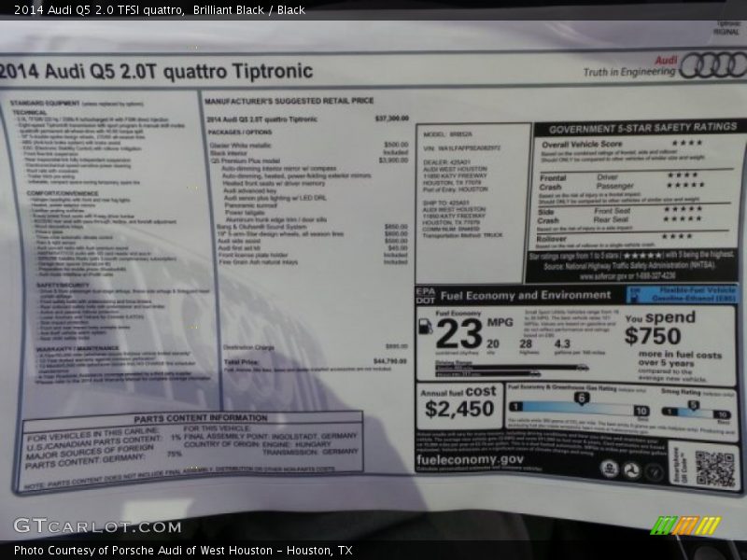Click the $3,900.00 Premium Plus price

click(393, 160)
